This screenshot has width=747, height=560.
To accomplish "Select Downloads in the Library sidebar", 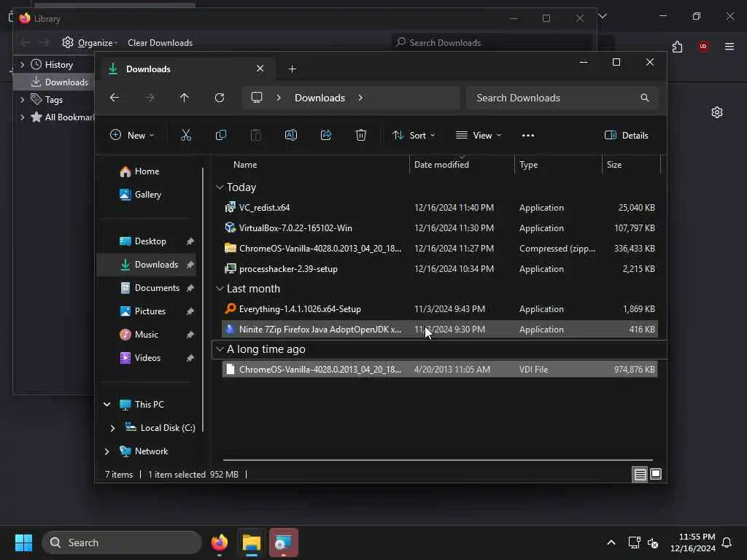I will coord(54,82).
